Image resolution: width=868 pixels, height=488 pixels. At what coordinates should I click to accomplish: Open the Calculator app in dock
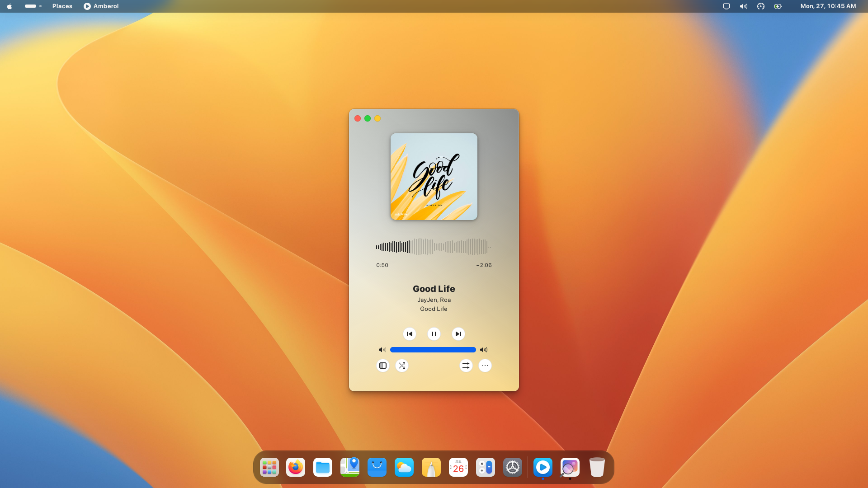point(486,468)
